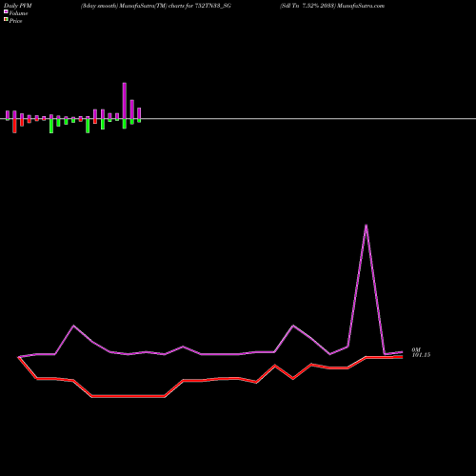The image size is (476, 476).
Task: Click the chart heading with 752TN33_SG symbol
Action: point(156,6)
